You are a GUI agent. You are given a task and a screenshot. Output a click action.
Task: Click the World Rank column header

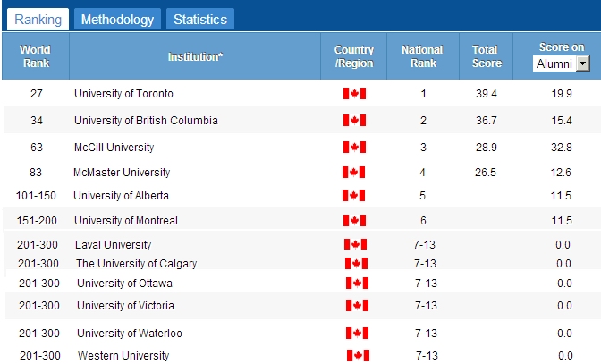click(35, 56)
